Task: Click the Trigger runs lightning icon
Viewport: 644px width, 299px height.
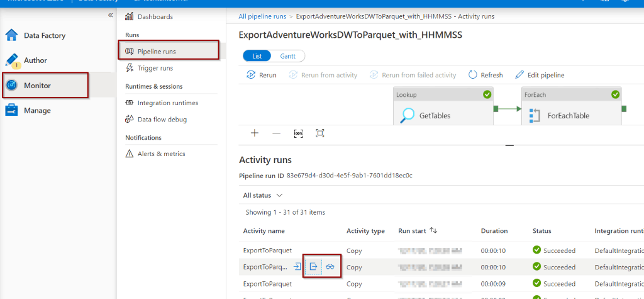Action: tap(130, 68)
